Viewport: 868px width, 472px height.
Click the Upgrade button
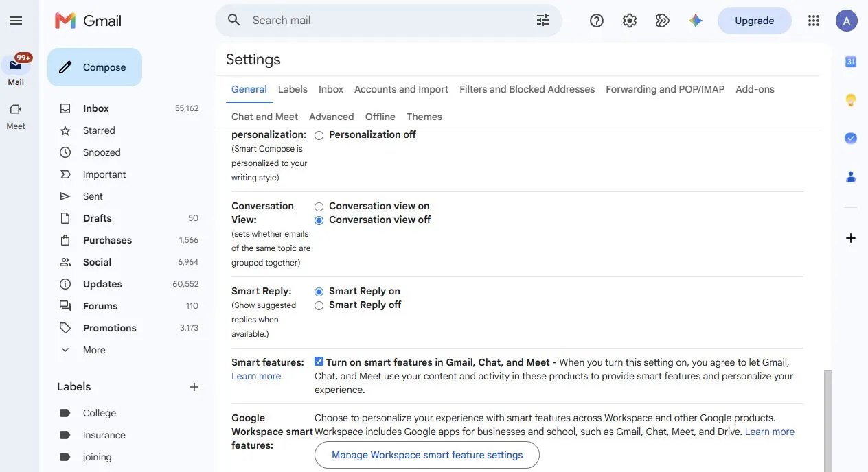coord(755,21)
